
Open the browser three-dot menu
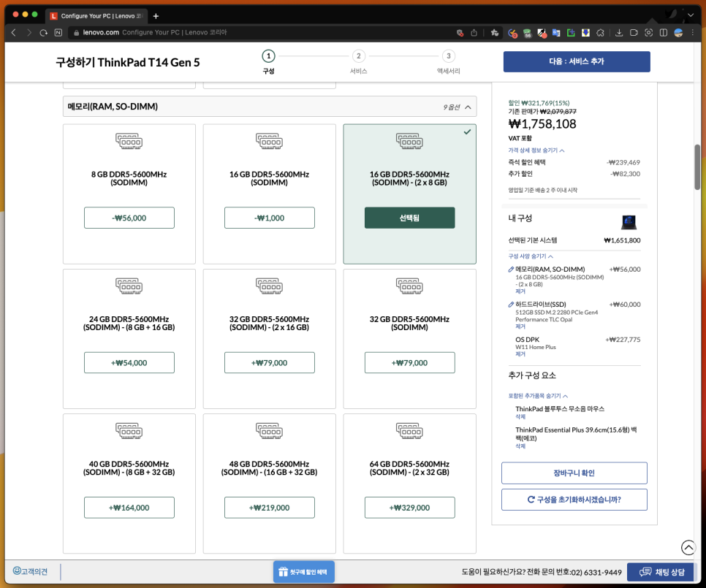693,32
